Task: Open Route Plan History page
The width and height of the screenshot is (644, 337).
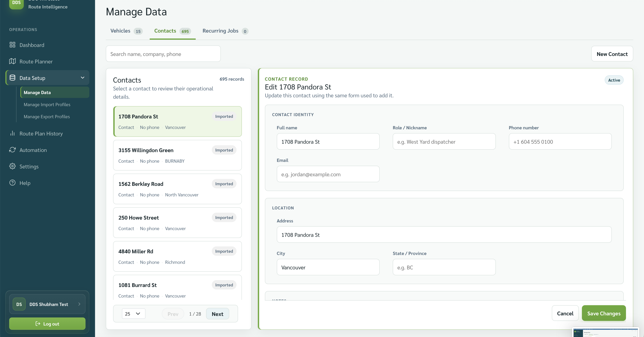Action: coord(48,134)
